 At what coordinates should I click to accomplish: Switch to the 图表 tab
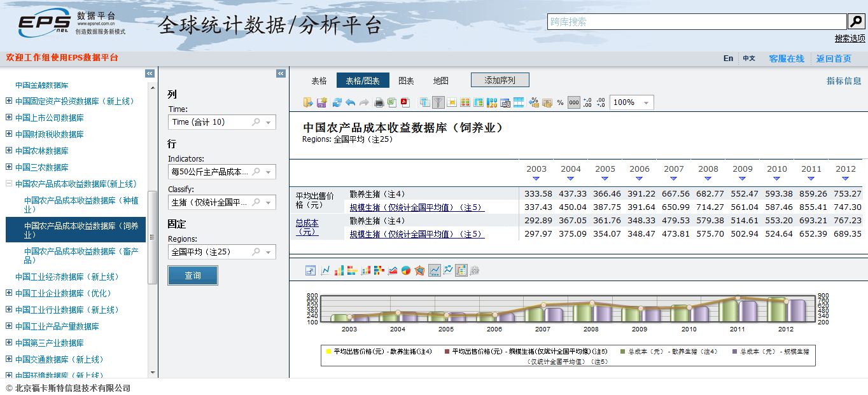coord(406,81)
